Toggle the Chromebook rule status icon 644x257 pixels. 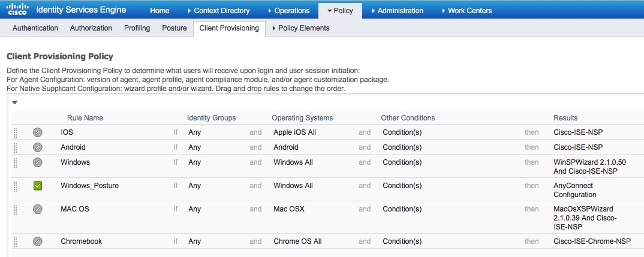point(37,241)
